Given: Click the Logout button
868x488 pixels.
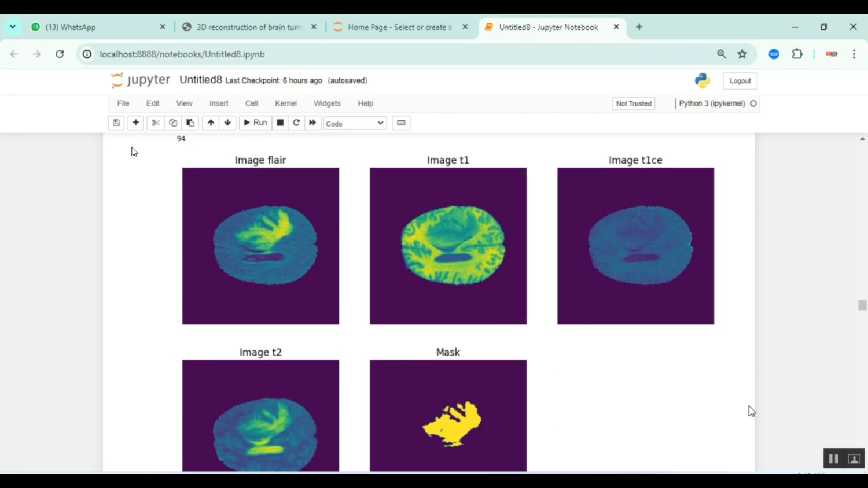Looking at the screenshot, I should point(740,80).
